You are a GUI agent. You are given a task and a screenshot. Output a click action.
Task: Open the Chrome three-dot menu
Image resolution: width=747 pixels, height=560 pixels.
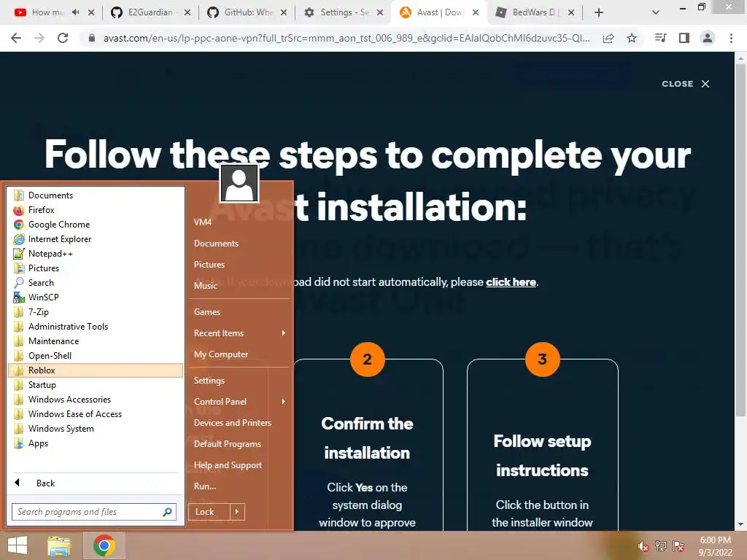pos(731,38)
